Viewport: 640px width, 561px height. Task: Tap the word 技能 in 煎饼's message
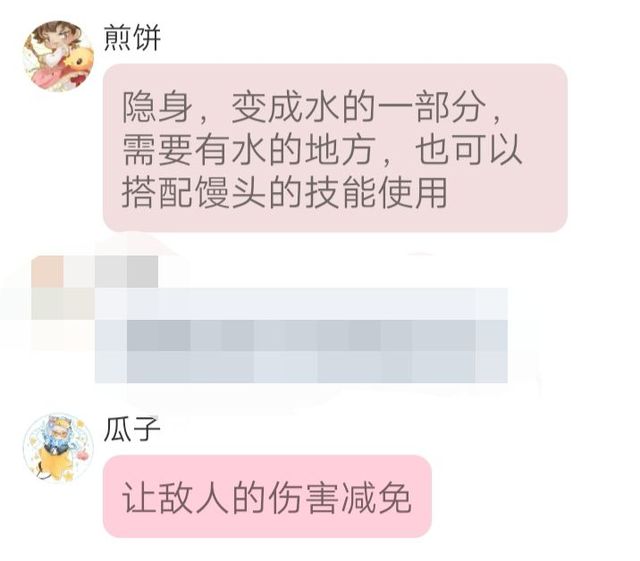341,191
